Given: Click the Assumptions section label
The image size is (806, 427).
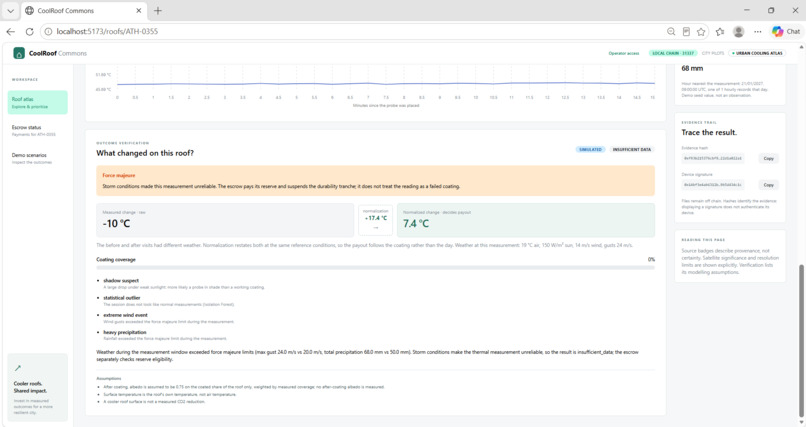Looking at the screenshot, I should point(108,378).
